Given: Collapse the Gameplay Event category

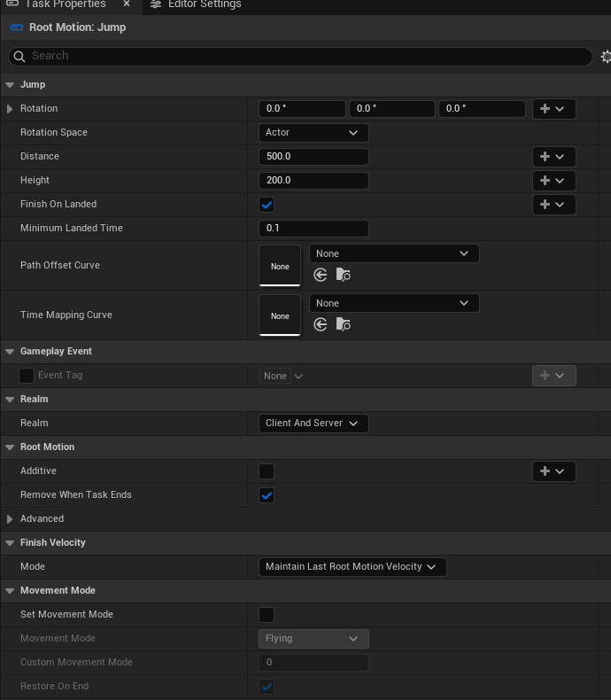Looking at the screenshot, I should tap(10, 352).
